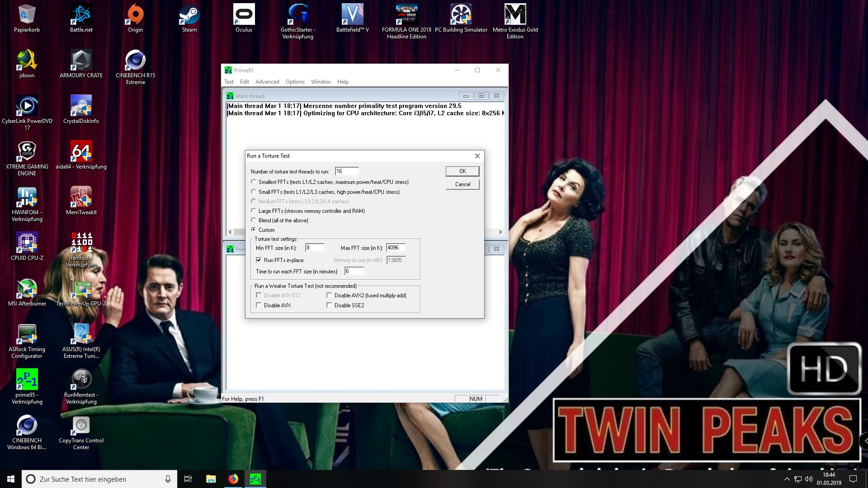Image resolution: width=868 pixels, height=488 pixels.
Task: Expand the hidden system tray icons
Action: [787, 479]
